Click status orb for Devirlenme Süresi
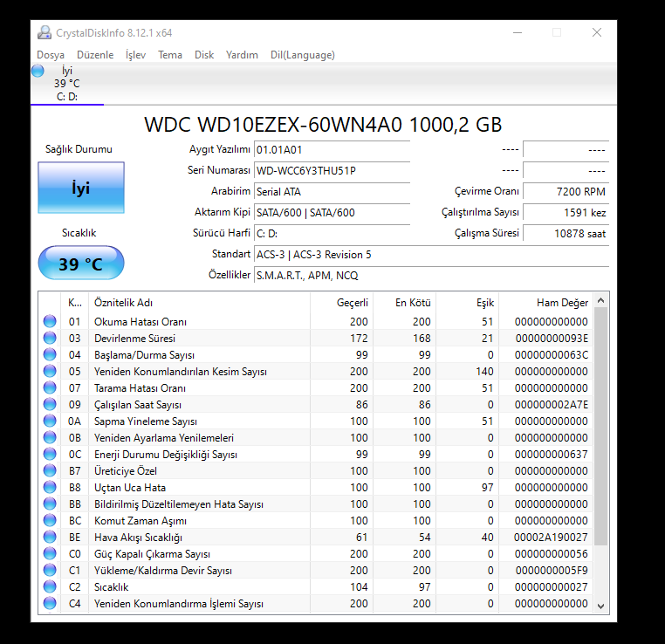The width and height of the screenshot is (665, 644). (50, 338)
